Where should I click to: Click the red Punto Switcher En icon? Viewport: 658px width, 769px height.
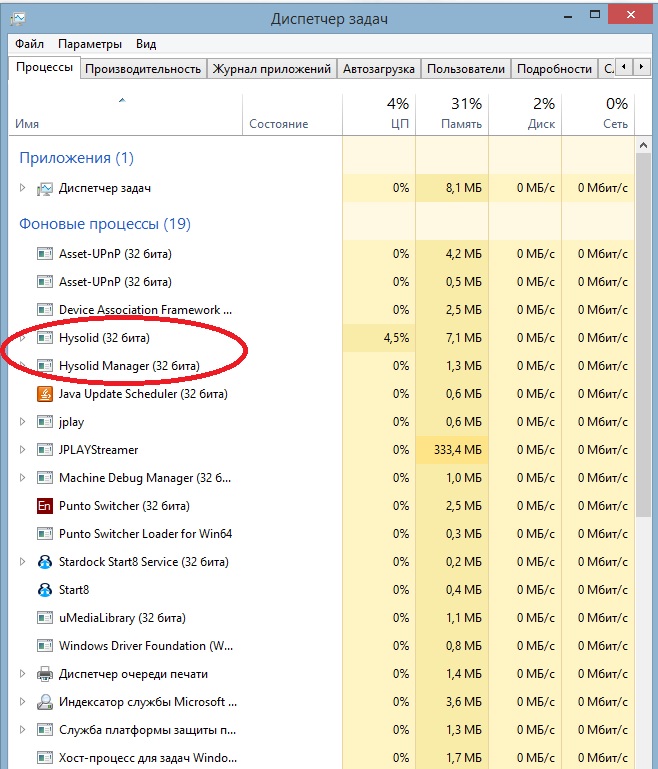click(45, 506)
